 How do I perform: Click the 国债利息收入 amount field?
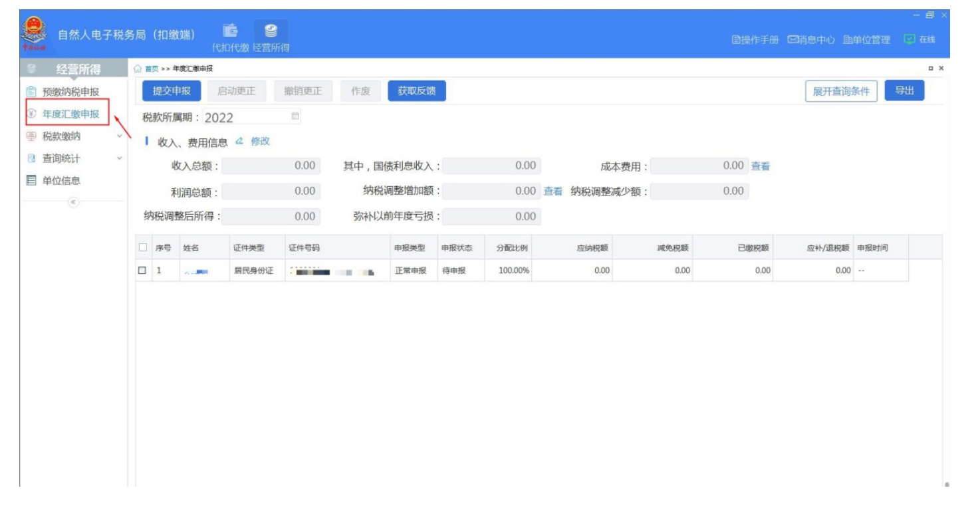491,166
